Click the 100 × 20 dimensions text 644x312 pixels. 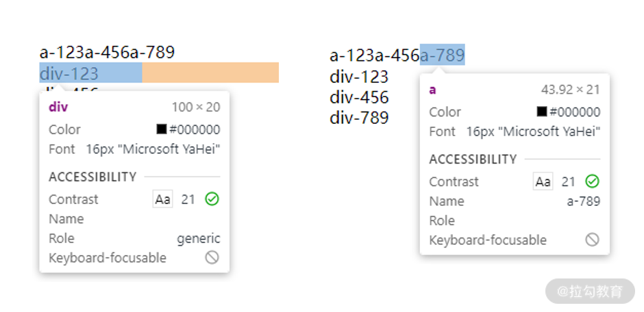196,107
